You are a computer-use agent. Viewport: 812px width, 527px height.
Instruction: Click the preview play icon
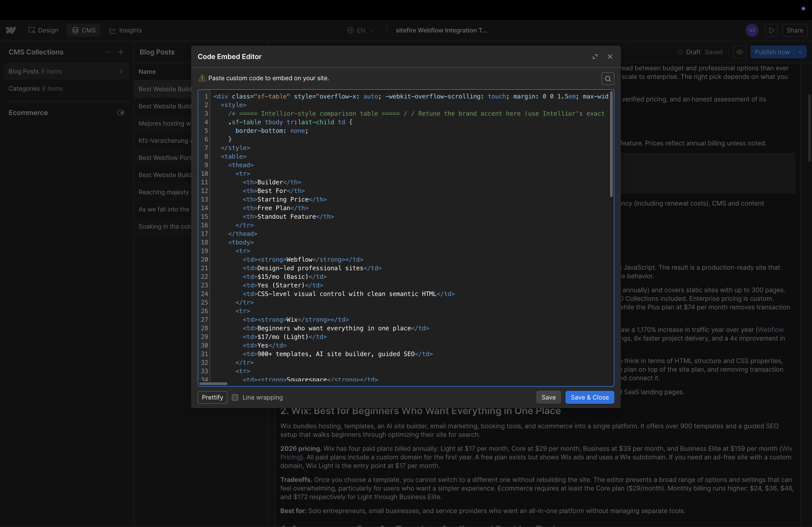[x=771, y=30]
